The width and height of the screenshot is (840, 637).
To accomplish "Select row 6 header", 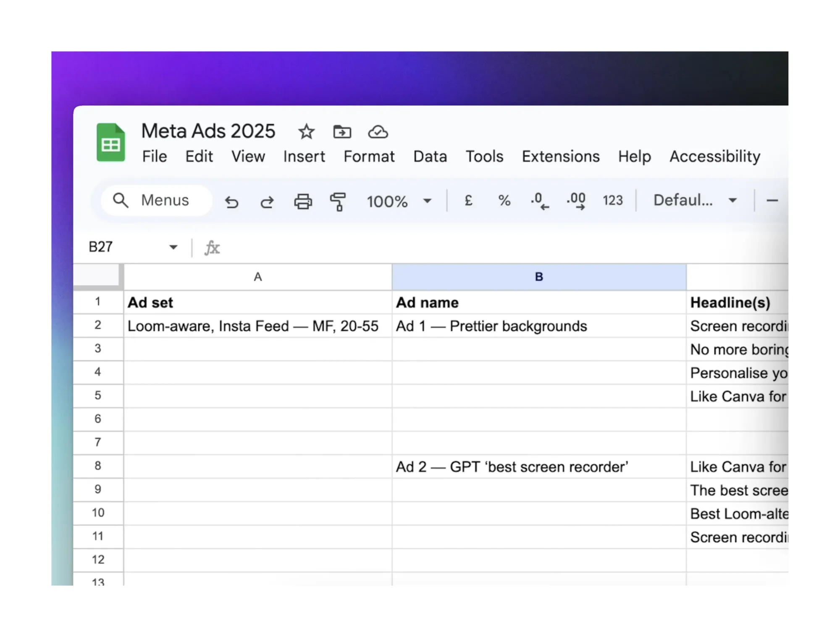I will coord(98,419).
